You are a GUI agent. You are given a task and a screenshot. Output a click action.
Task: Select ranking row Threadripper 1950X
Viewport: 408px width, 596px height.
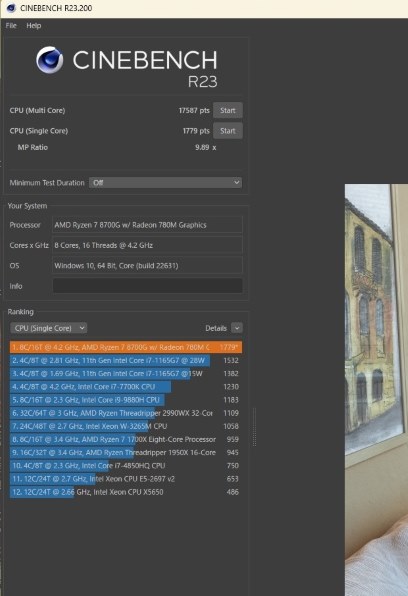[x=126, y=452]
